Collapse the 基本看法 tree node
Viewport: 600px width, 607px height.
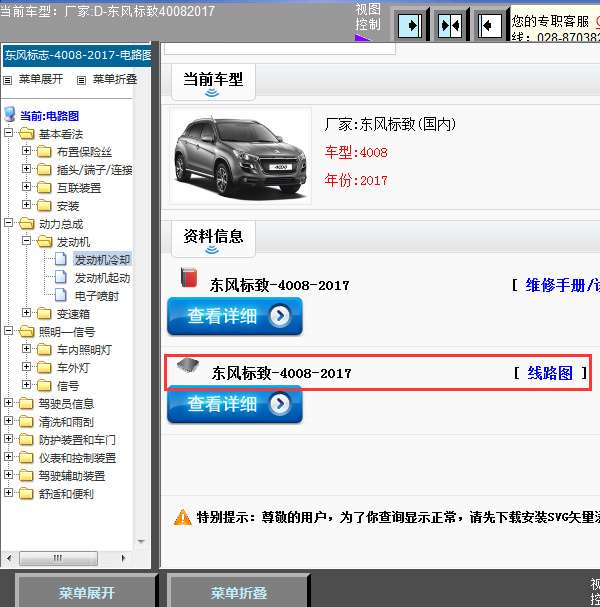click(8, 133)
